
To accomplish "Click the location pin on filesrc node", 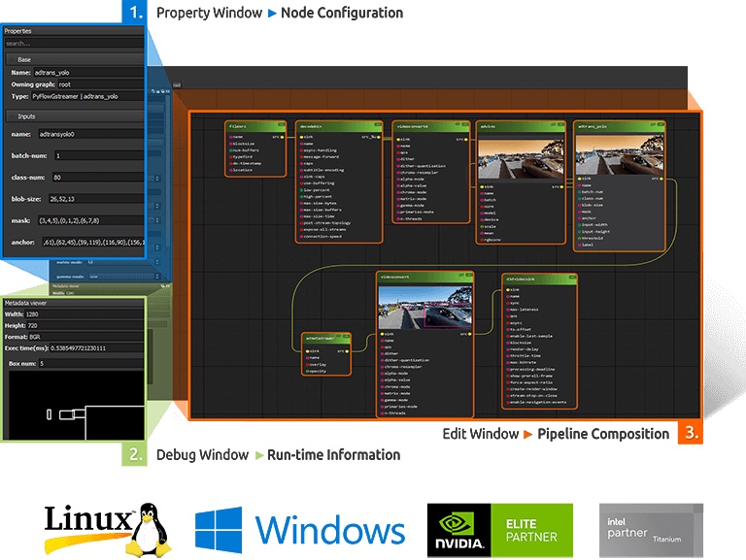I will point(231,170).
